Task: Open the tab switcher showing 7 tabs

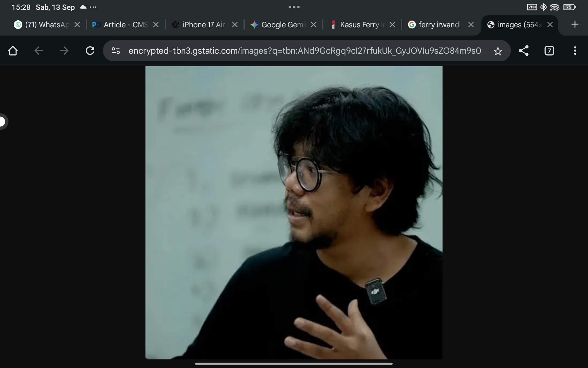Action: coord(549,51)
